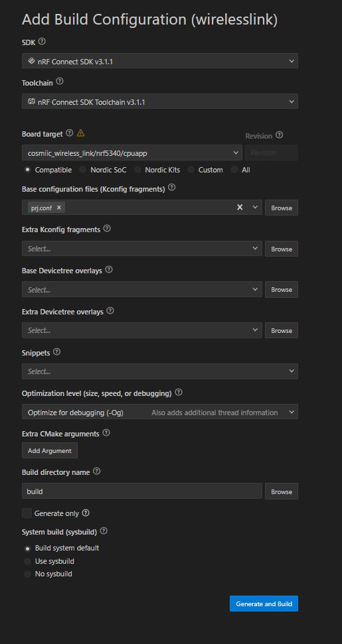Screen dimensions: 342x644
Task: Click the Revision input field
Action: (272, 153)
